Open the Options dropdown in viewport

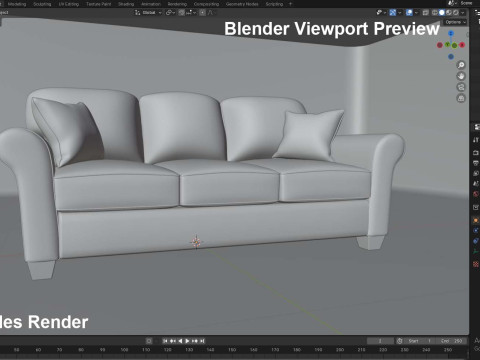[455, 22]
